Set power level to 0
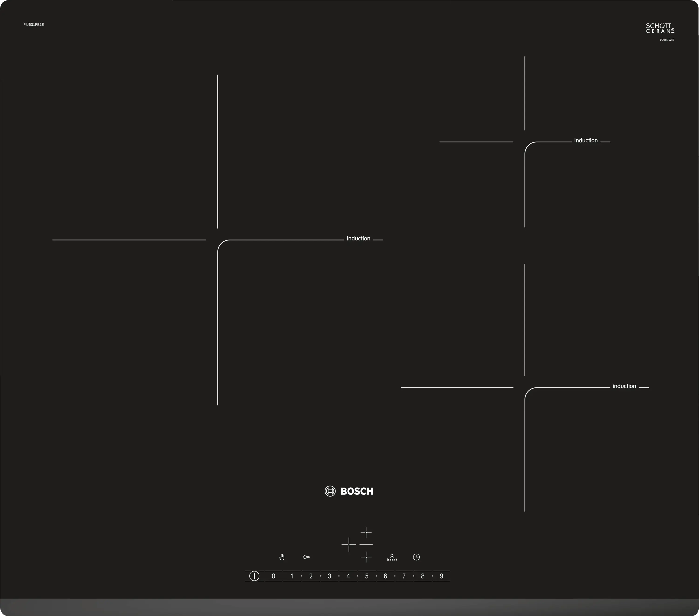 coord(273,576)
